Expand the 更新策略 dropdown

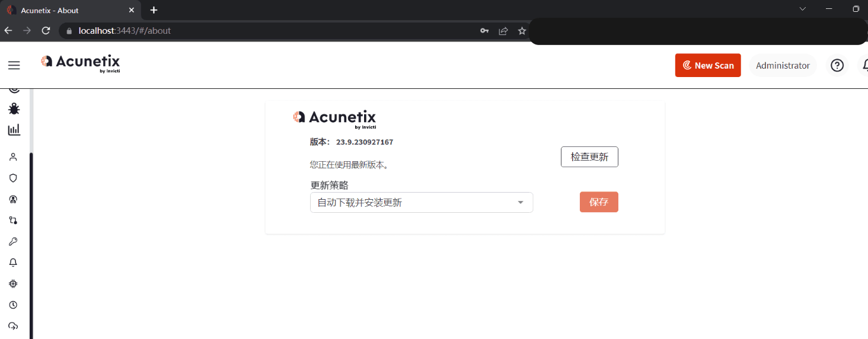tap(422, 203)
